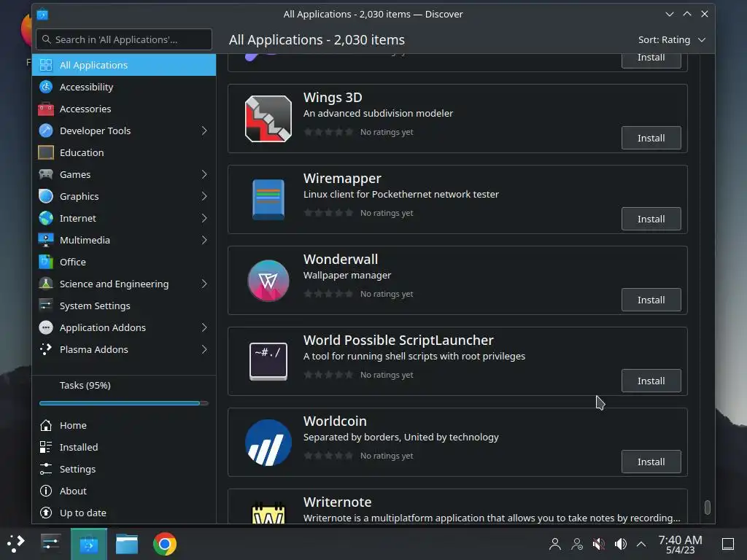Click the Tasks progress bar
The image size is (747, 560).
[x=124, y=403]
